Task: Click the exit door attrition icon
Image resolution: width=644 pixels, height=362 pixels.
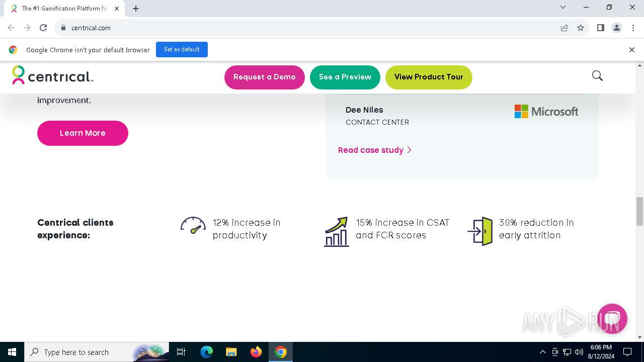Action: click(x=480, y=231)
